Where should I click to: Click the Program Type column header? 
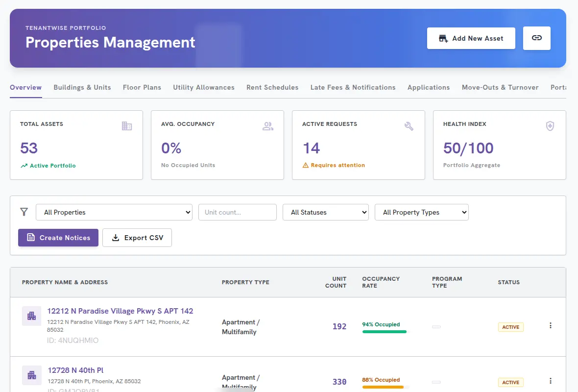447,282
